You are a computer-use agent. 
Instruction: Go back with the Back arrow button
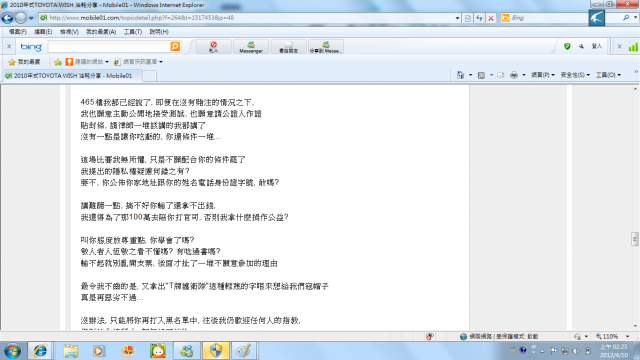point(7,18)
